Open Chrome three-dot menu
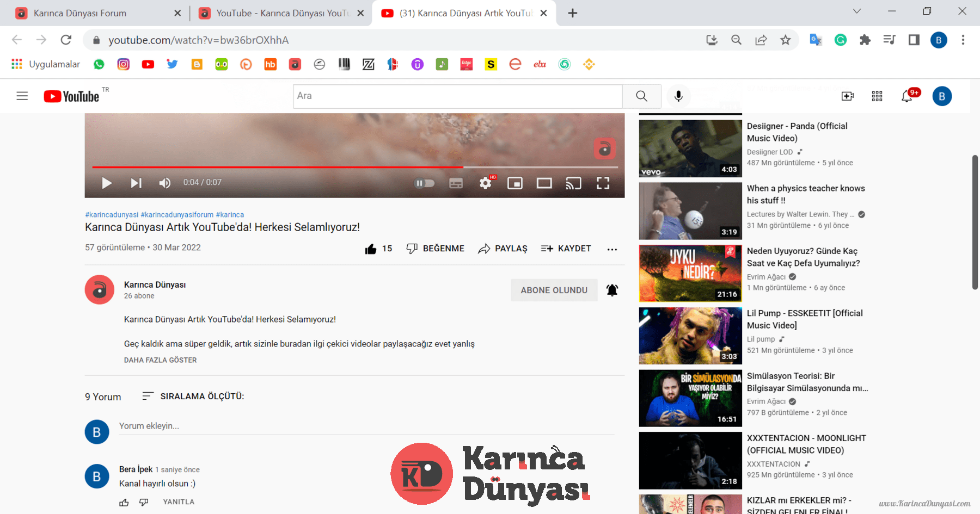This screenshot has width=980, height=514. point(963,40)
